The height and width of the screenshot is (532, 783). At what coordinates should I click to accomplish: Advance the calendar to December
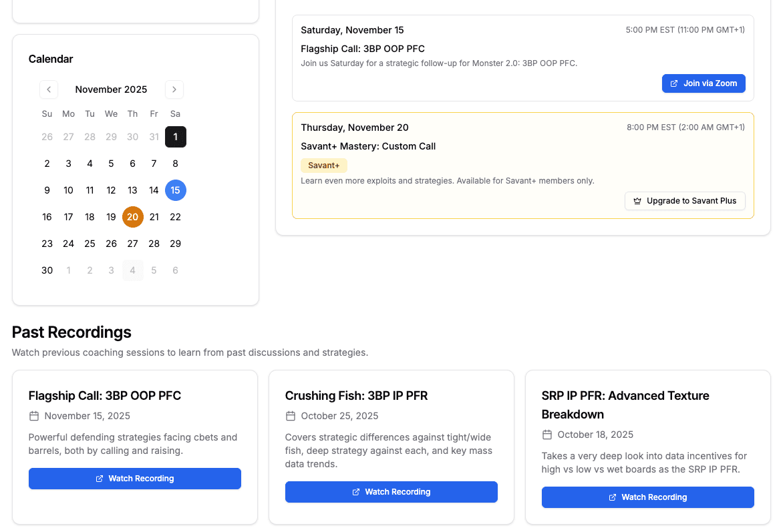click(174, 89)
